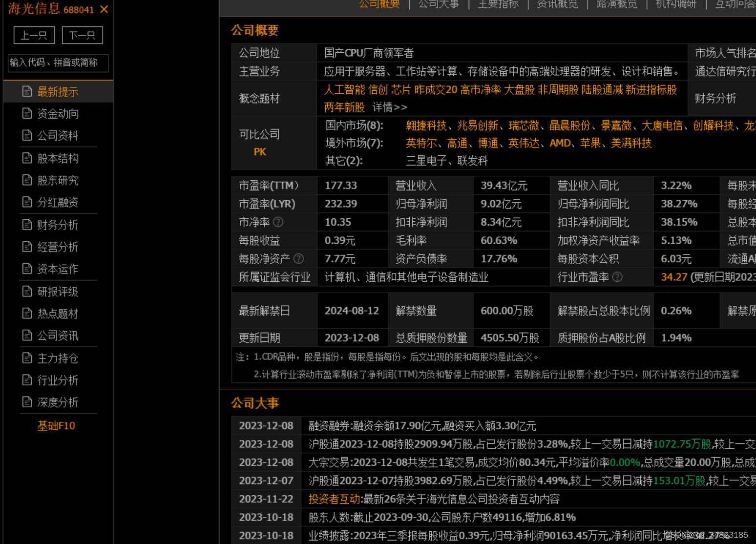The width and height of the screenshot is (756, 544).
Task: Click document icon beside 财务分析
Action: click(27, 225)
